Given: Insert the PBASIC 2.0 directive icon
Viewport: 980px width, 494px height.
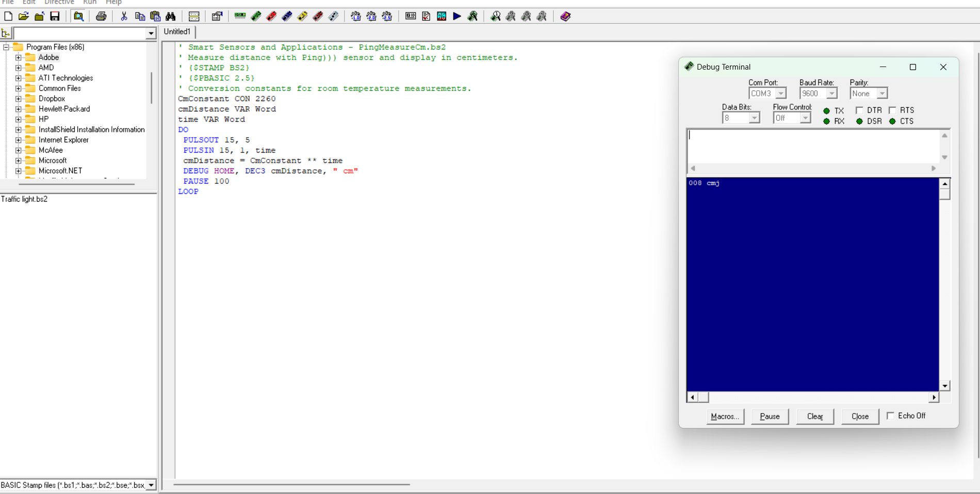Looking at the screenshot, I should pyautogui.click(x=371, y=17).
